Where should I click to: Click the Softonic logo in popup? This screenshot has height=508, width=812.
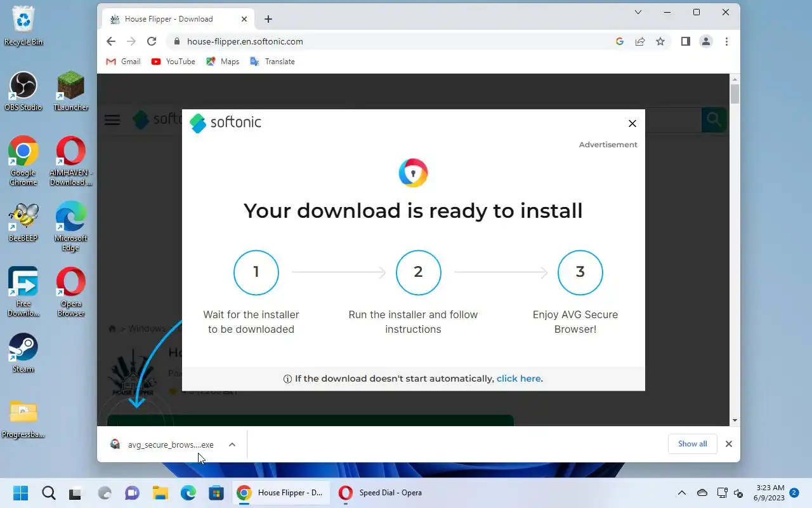pos(225,123)
